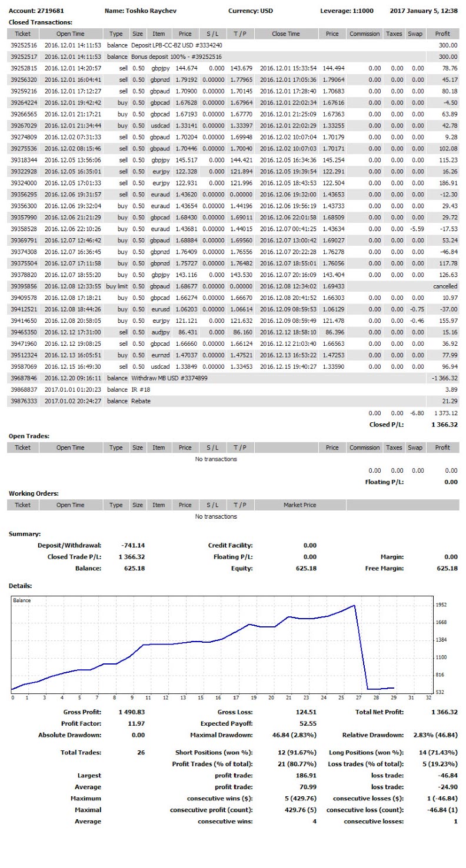Click the Profit Factor value 11.97
Image resolution: width=466 pixels, height=868 pixels.
pyautogui.click(x=135, y=723)
